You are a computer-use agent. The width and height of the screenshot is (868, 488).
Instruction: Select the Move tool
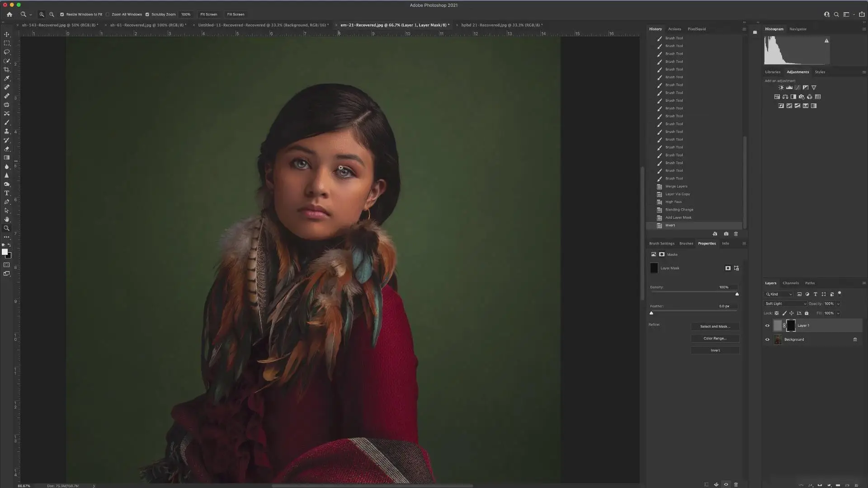pyautogui.click(x=7, y=34)
